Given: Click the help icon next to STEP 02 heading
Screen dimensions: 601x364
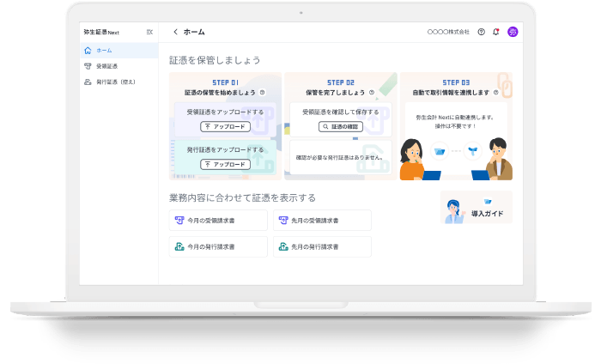Looking at the screenshot, I should (372, 92).
